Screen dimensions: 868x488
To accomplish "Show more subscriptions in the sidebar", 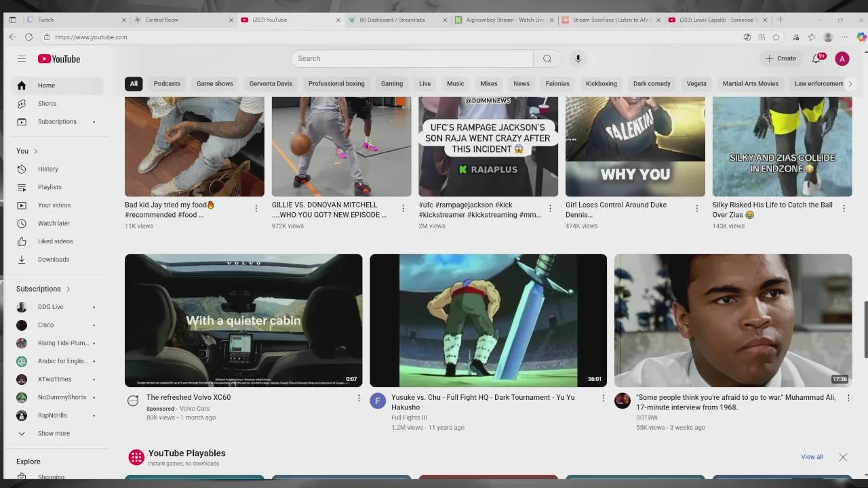I will 58,434.
